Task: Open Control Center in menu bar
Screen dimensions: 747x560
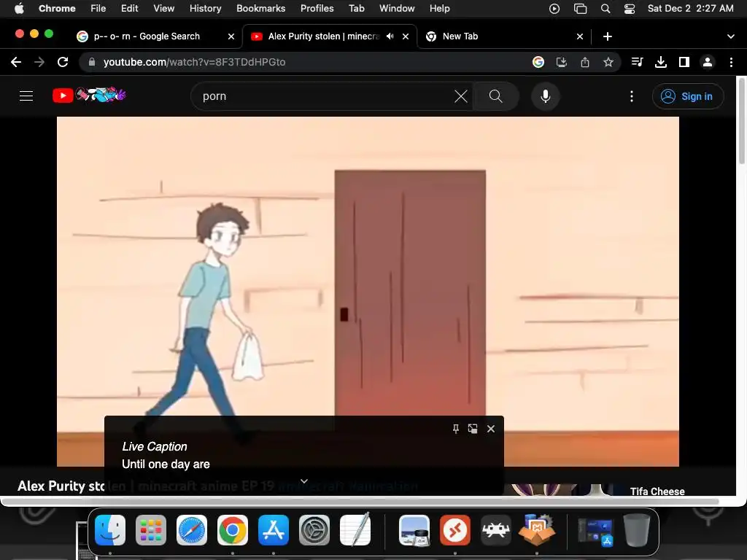Action: tap(630, 8)
